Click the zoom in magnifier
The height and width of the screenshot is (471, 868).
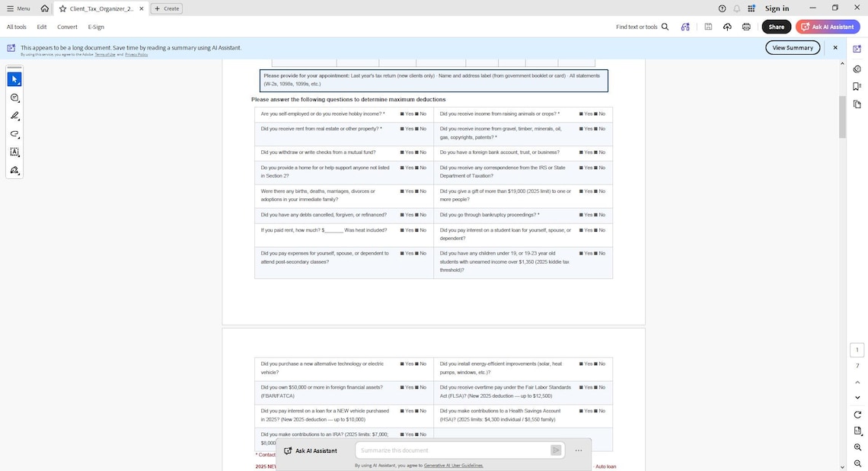coord(857,447)
